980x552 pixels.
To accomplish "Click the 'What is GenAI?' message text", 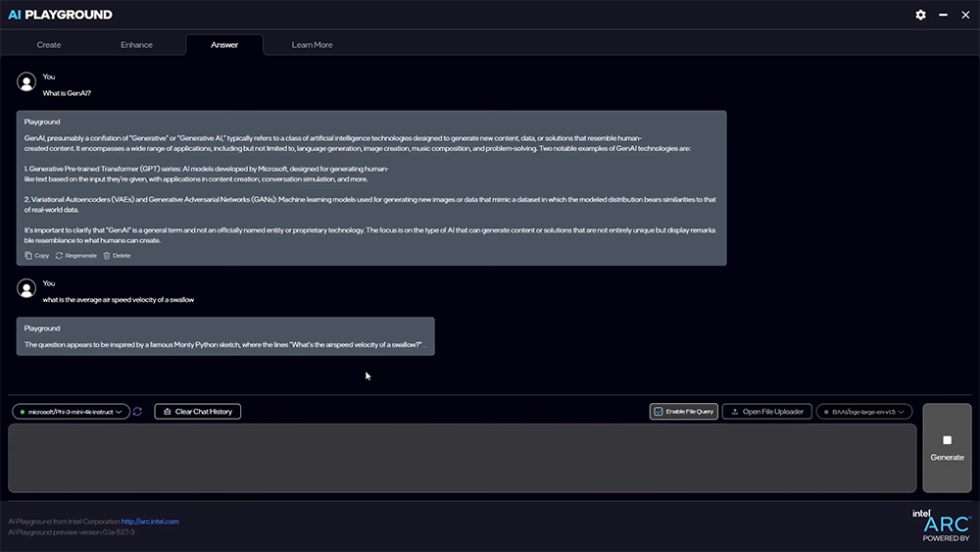I will pos(67,93).
